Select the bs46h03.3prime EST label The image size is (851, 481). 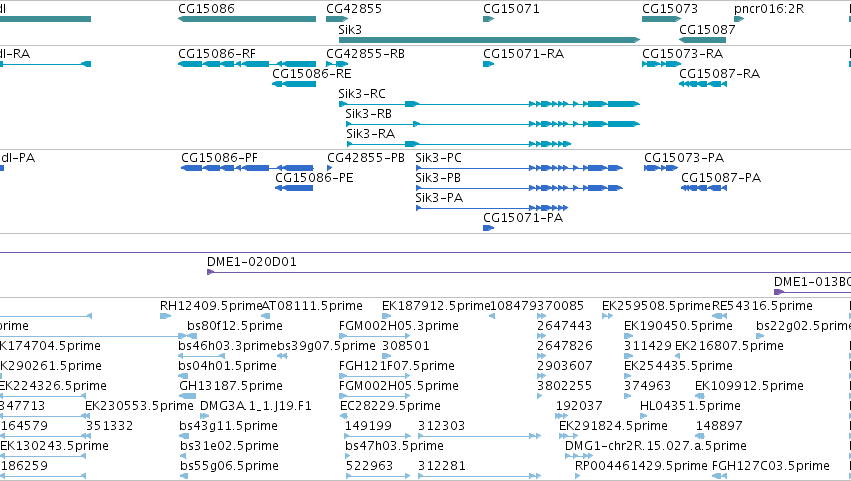(227, 346)
